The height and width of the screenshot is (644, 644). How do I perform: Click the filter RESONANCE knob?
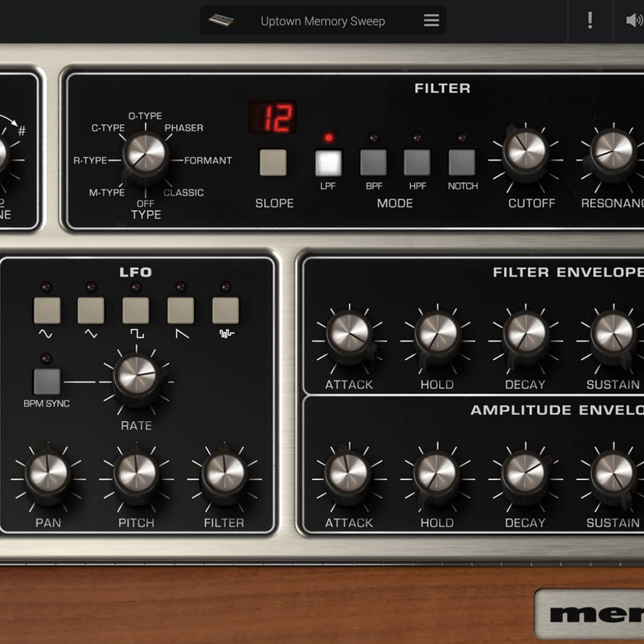614,155
